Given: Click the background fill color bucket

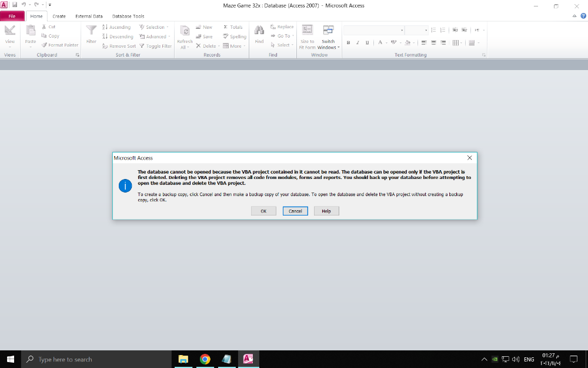Looking at the screenshot, I should (407, 42).
